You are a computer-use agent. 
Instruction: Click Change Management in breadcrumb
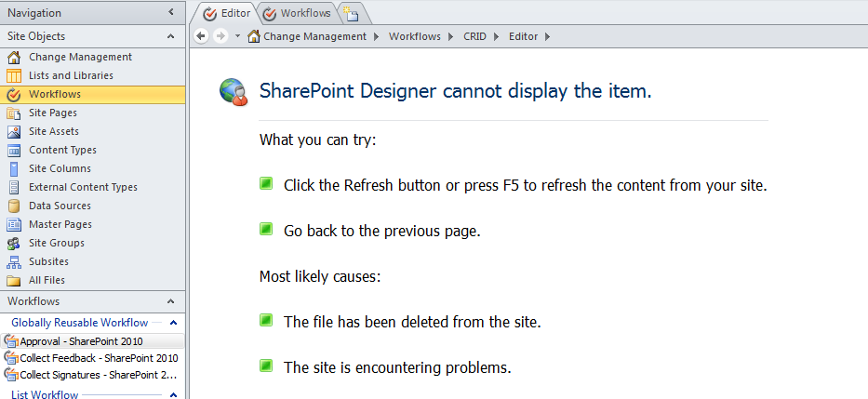click(314, 36)
